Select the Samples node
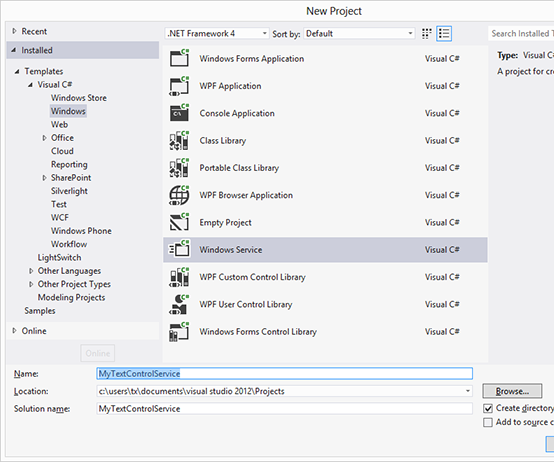This screenshot has height=462, width=554. (40, 311)
